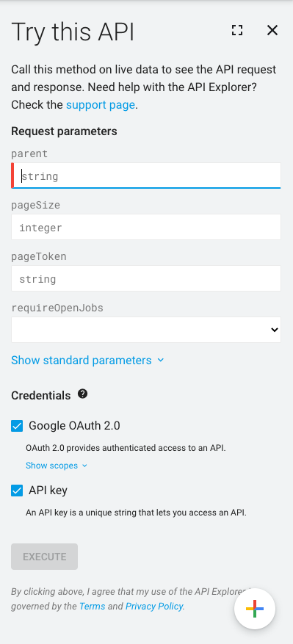Expand Show scopes under OAuth
293x644 pixels.
(52, 466)
